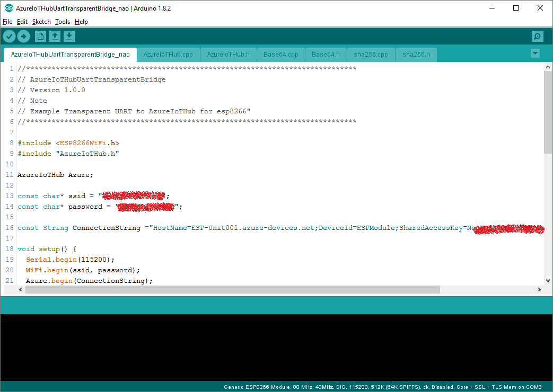This screenshot has height=392, width=553.
Task: Switch to the Base64.cpp tab
Action: coord(280,55)
